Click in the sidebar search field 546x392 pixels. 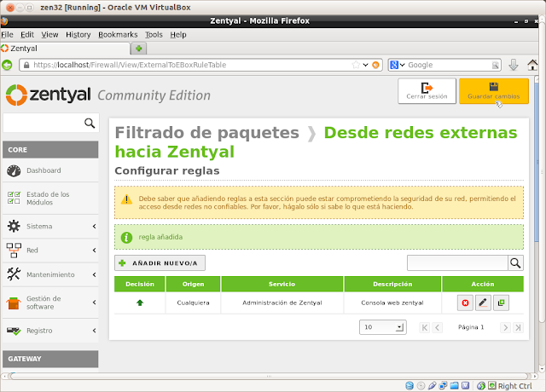point(44,123)
